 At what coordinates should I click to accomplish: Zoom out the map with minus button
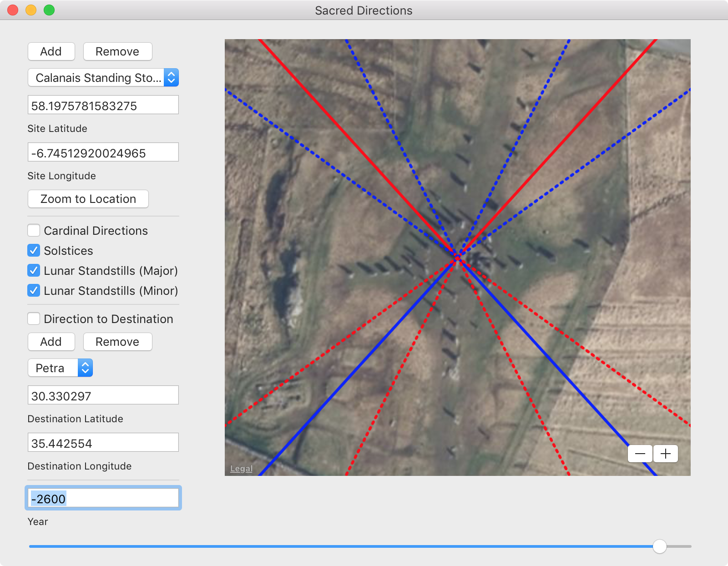640,454
